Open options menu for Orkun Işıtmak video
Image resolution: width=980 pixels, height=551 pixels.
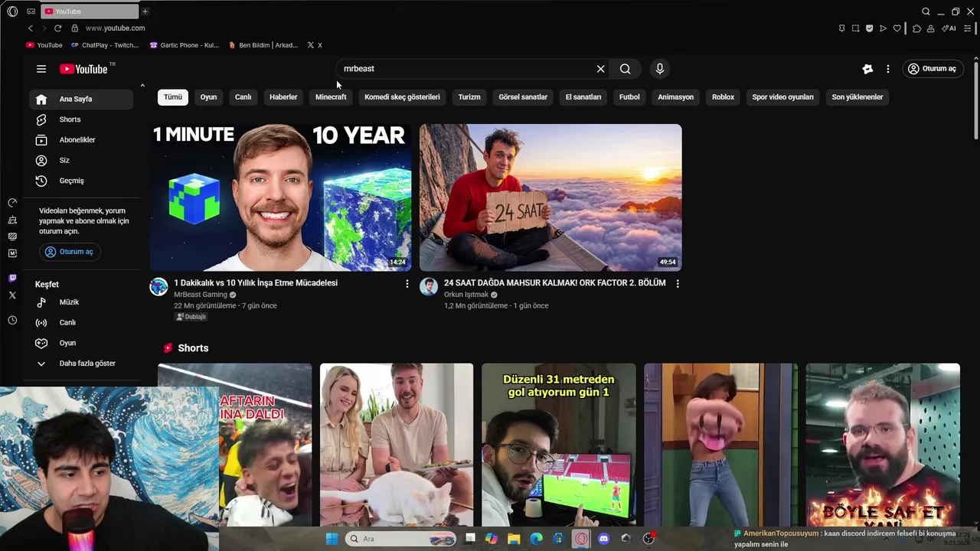click(x=678, y=284)
